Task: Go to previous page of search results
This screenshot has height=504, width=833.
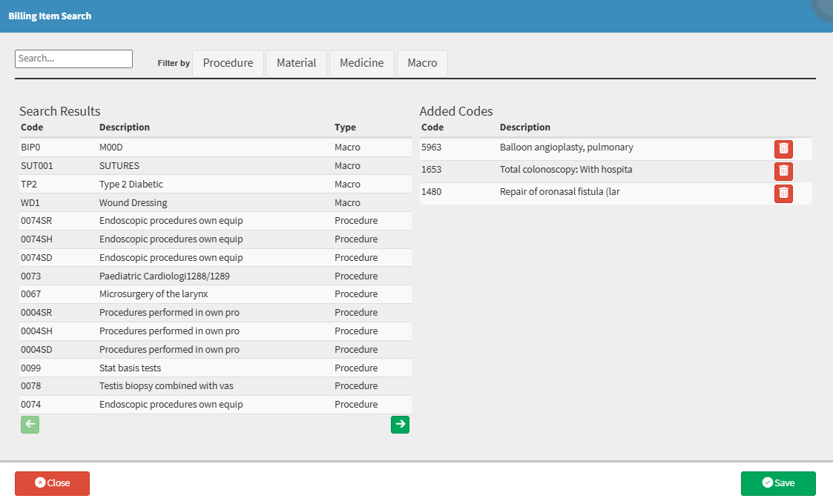Action: pos(30,424)
